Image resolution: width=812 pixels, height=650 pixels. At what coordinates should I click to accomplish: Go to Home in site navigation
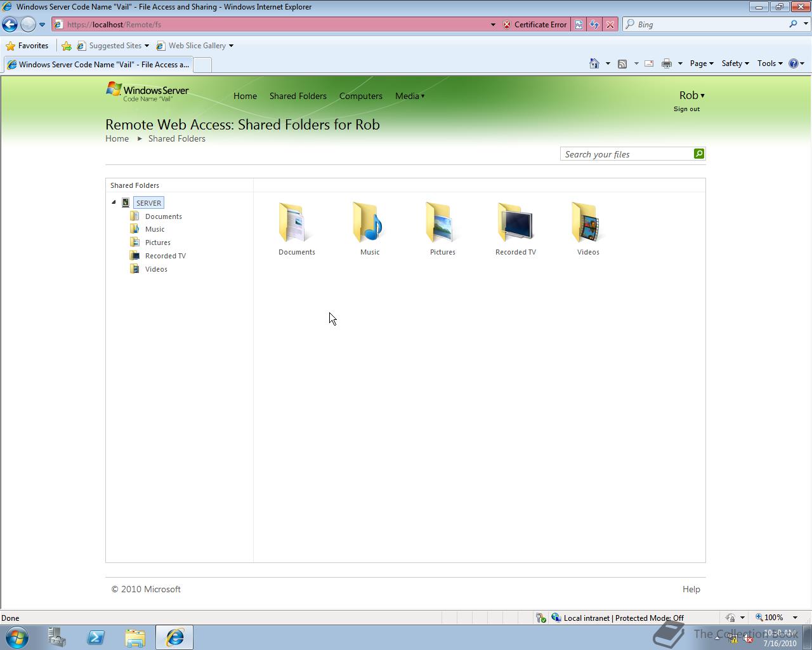pos(245,96)
